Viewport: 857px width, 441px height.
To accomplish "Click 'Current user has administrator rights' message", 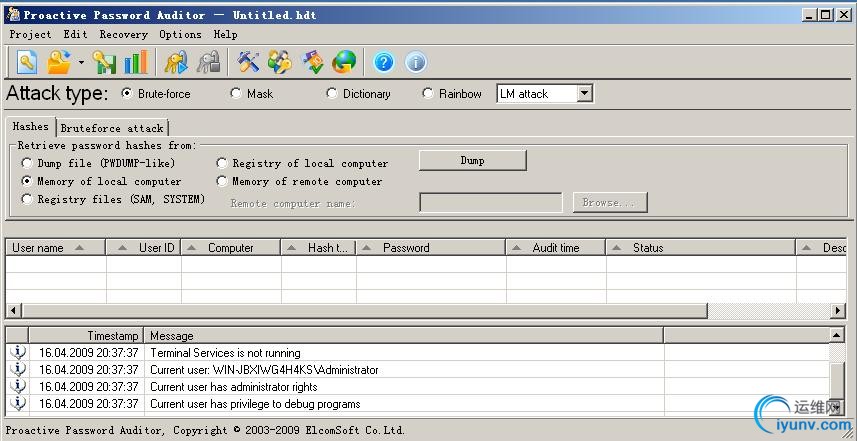I will (x=234, y=387).
